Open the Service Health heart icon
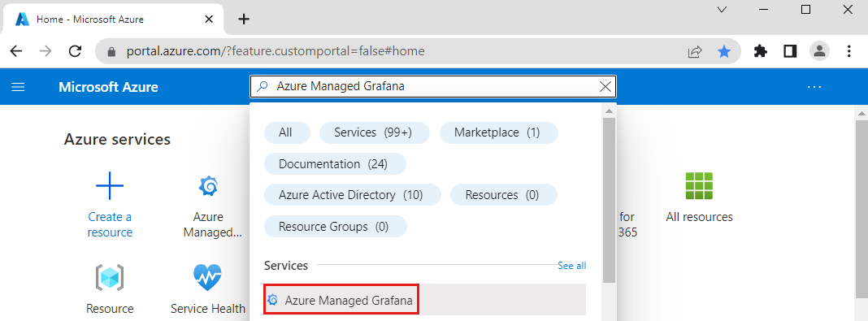868x321 pixels. click(207, 278)
